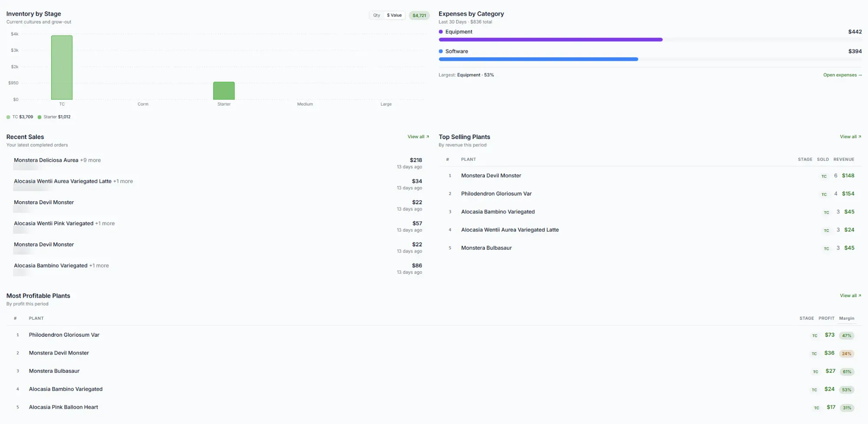Screen dimensions: 868x424
Task: Click the $218 sale amount
Action: tap(416, 160)
